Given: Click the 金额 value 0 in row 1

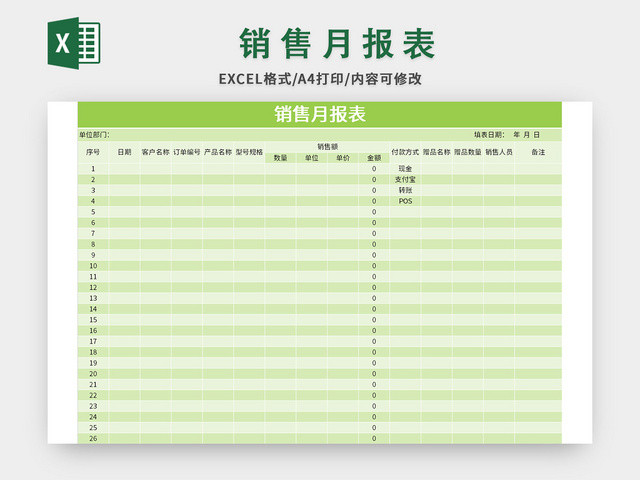Looking at the screenshot, I should (374, 169).
